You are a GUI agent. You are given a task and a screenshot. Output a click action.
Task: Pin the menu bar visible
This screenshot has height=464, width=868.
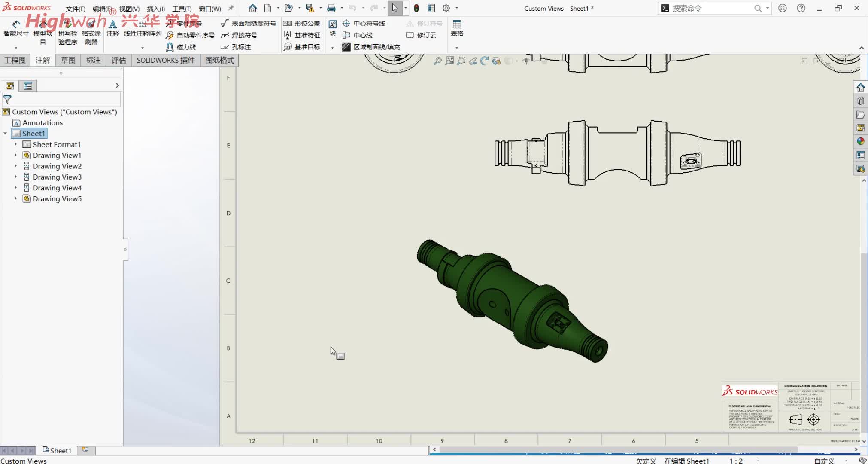(x=231, y=8)
